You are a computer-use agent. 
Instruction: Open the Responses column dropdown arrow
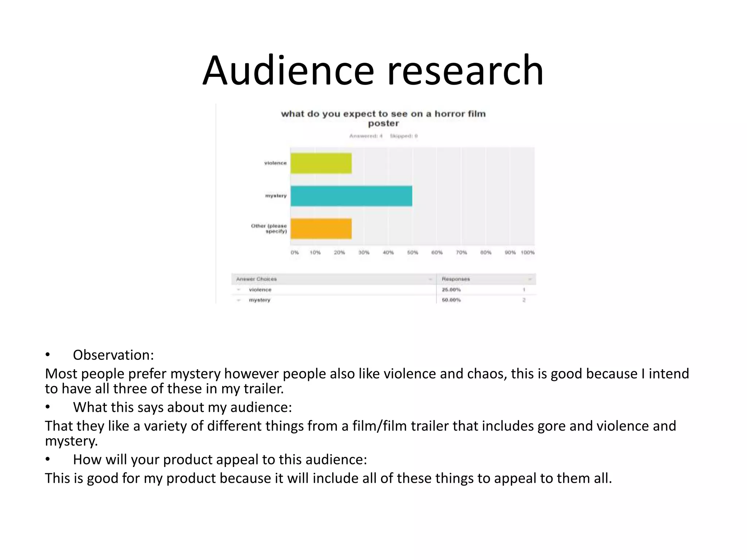pos(530,279)
